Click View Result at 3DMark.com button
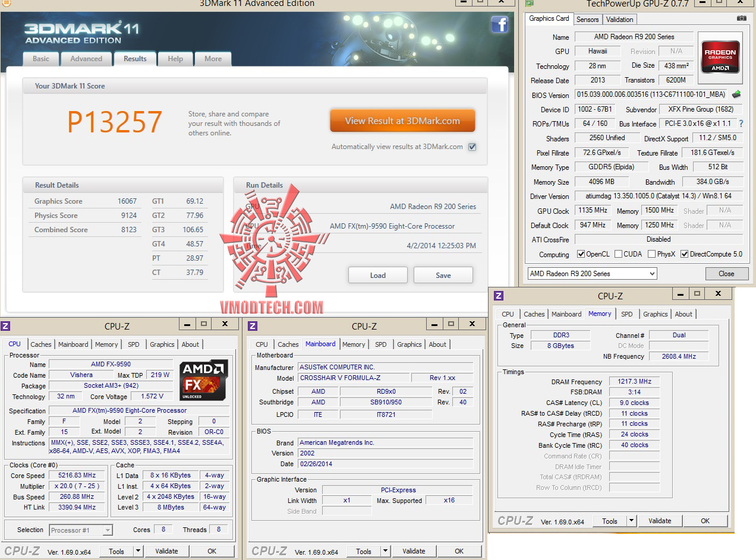This screenshot has height=560, width=756. (x=402, y=121)
